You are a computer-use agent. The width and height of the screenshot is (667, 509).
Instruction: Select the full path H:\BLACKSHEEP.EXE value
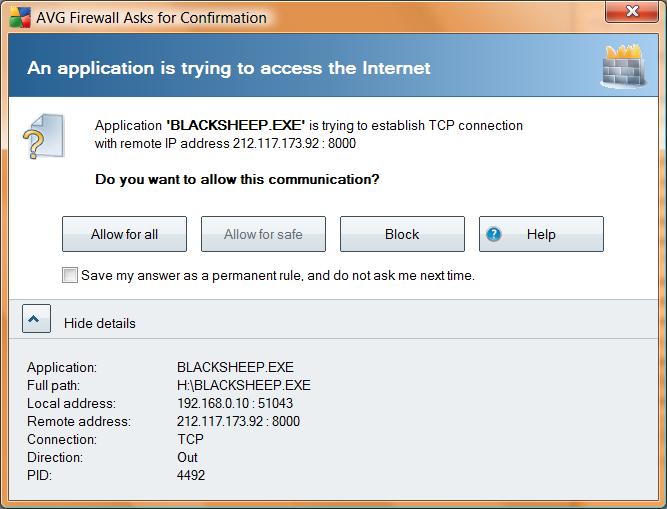tap(244, 385)
